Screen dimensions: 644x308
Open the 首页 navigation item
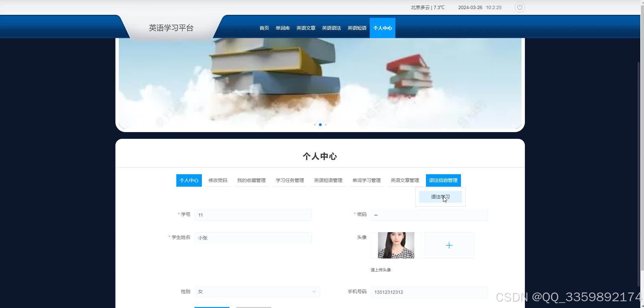click(x=264, y=28)
